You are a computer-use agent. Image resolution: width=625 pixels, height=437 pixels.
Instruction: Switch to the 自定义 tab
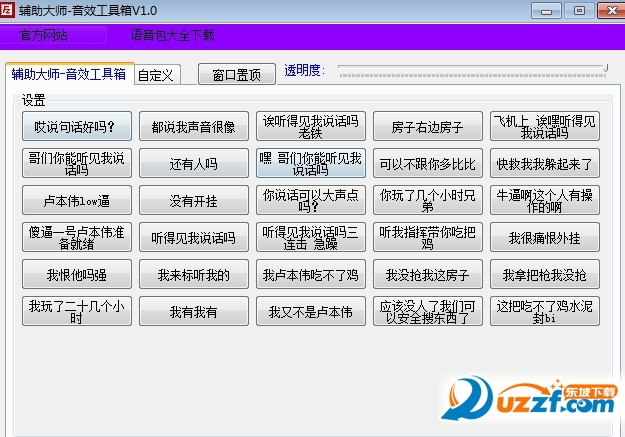(156, 75)
